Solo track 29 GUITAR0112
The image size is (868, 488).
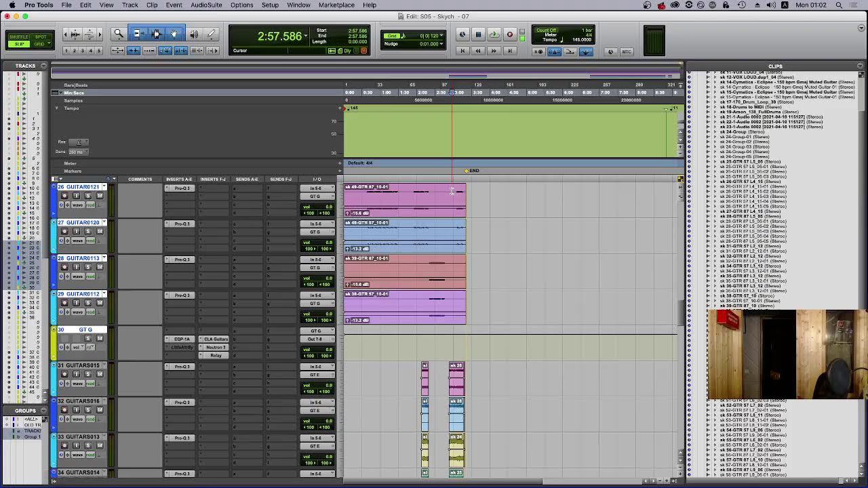click(x=87, y=303)
